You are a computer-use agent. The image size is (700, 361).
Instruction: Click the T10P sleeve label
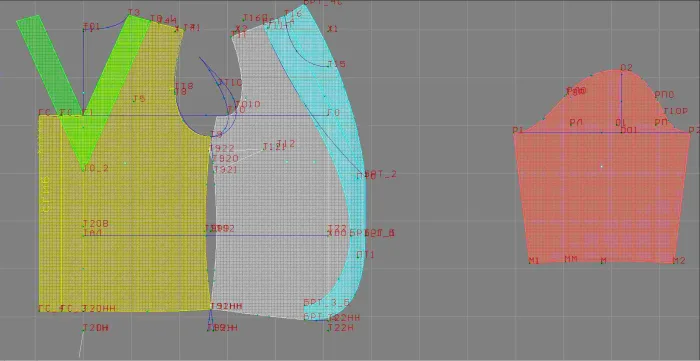pos(675,111)
